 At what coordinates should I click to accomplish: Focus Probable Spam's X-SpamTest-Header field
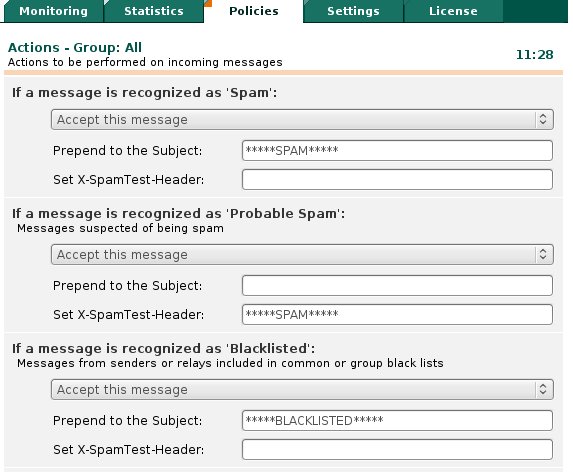[x=397, y=315]
